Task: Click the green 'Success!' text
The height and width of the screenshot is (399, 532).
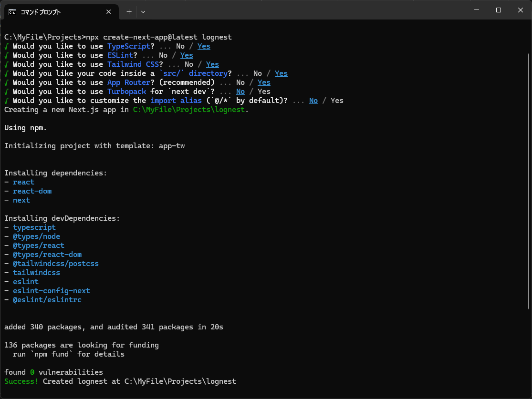Action: [21, 381]
